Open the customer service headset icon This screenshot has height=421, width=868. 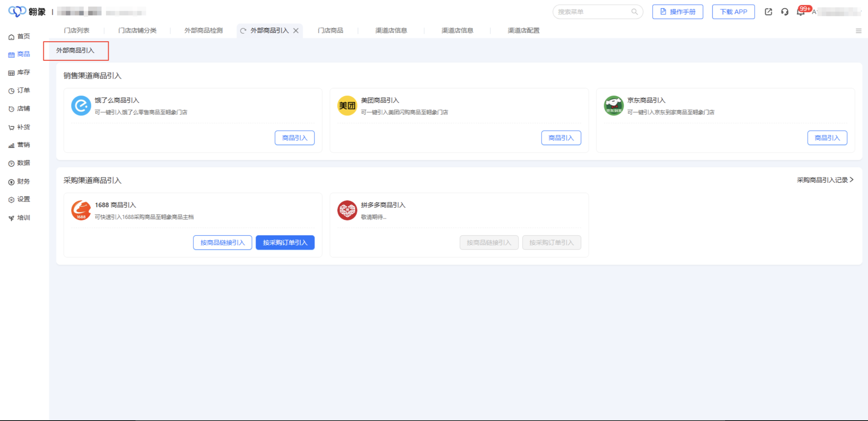pos(784,12)
